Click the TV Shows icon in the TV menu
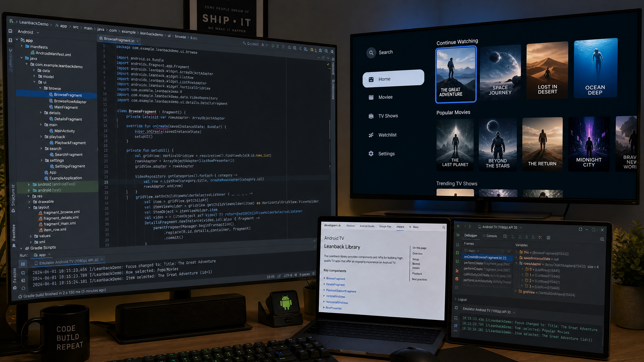 point(371,116)
